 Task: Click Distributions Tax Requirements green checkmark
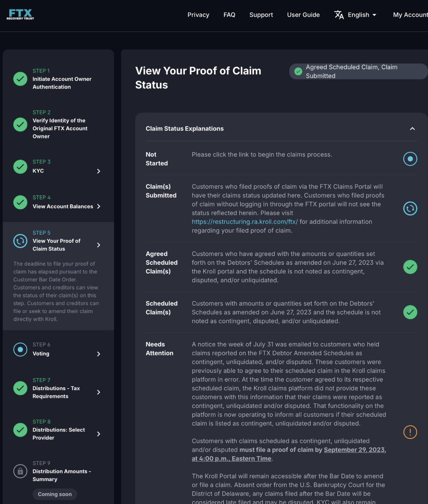coord(20,388)
